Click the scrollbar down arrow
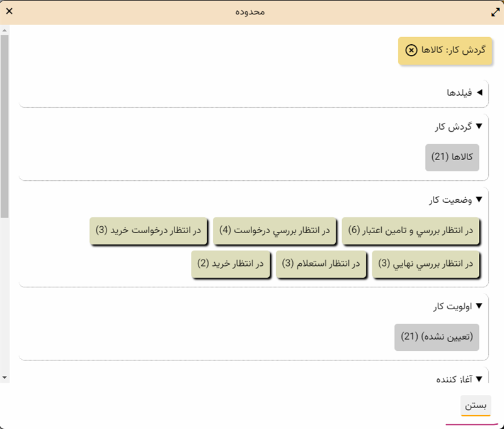 pyautogui.click(x=4, y=377)
